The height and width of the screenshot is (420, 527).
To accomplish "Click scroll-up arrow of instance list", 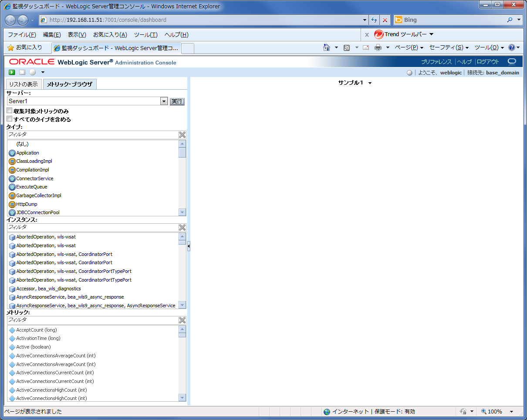I will tap(182, 236).
